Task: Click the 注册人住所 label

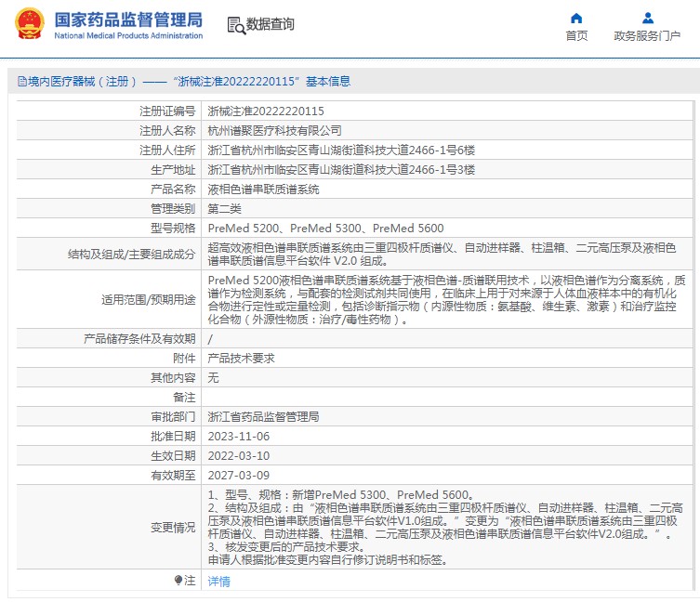Action: [167, 150]
